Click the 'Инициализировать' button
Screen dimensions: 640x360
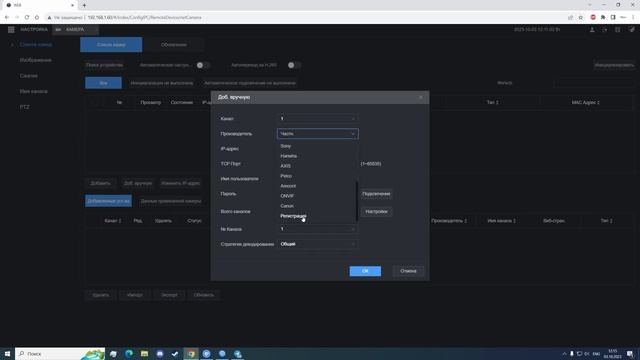tap(614, 65)
